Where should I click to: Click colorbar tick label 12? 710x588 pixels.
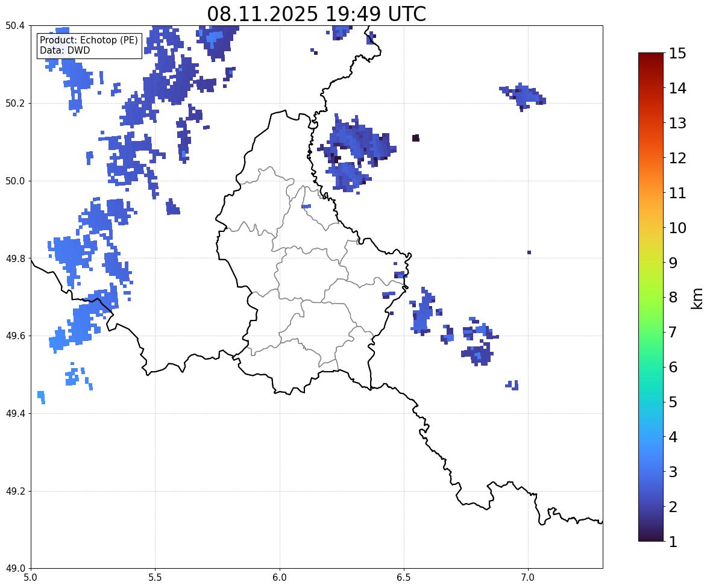coord(677,158)
